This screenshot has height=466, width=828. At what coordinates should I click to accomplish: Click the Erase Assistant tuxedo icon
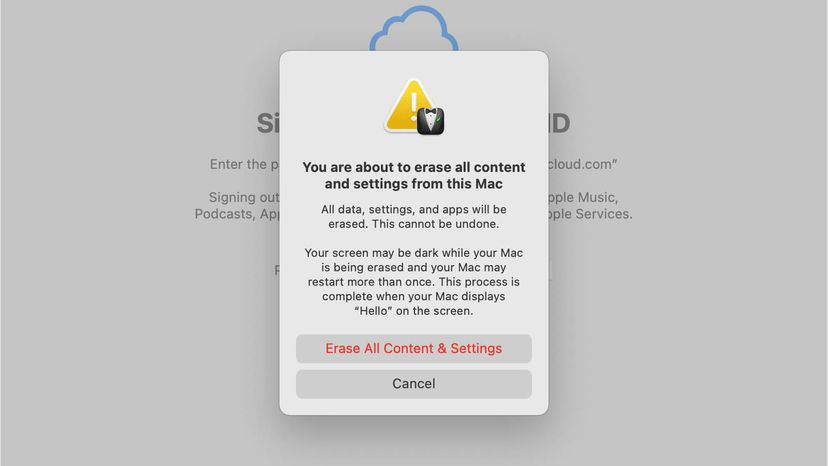[x=430, y=122]
